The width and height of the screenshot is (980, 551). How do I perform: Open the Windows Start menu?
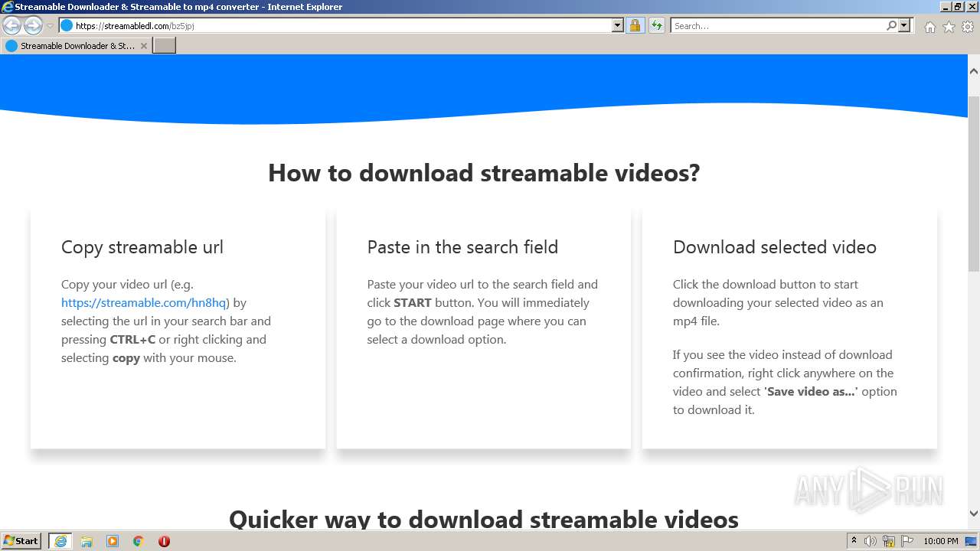(21, 541)
